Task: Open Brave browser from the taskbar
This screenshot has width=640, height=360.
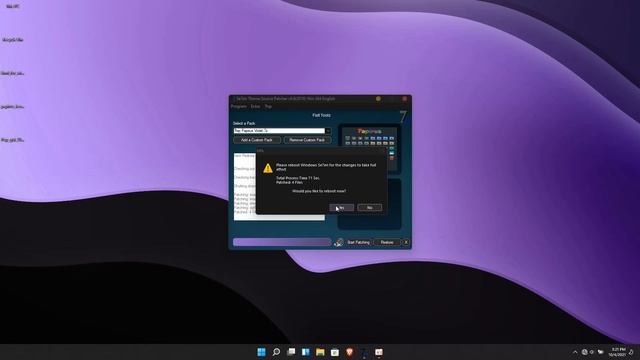Action: [350, 352]
